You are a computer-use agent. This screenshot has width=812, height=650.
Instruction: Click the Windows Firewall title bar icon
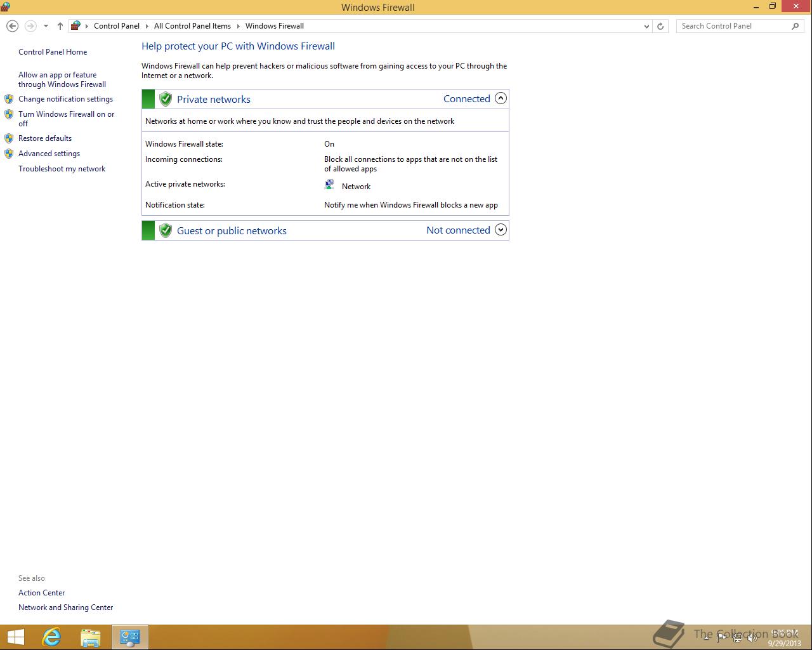click(6, 7)
